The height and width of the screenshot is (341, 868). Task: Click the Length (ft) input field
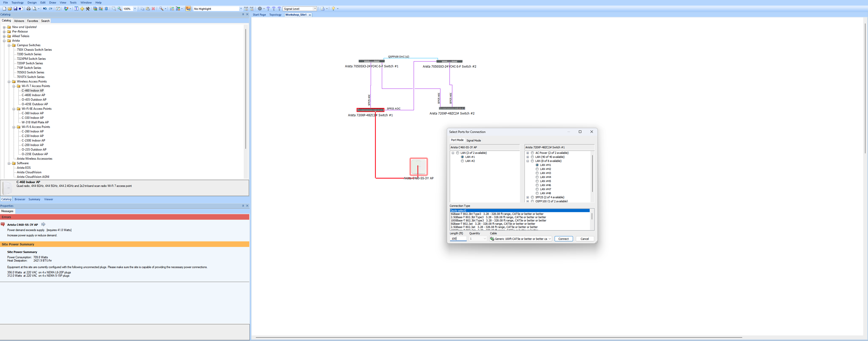[x=458, y=239]
